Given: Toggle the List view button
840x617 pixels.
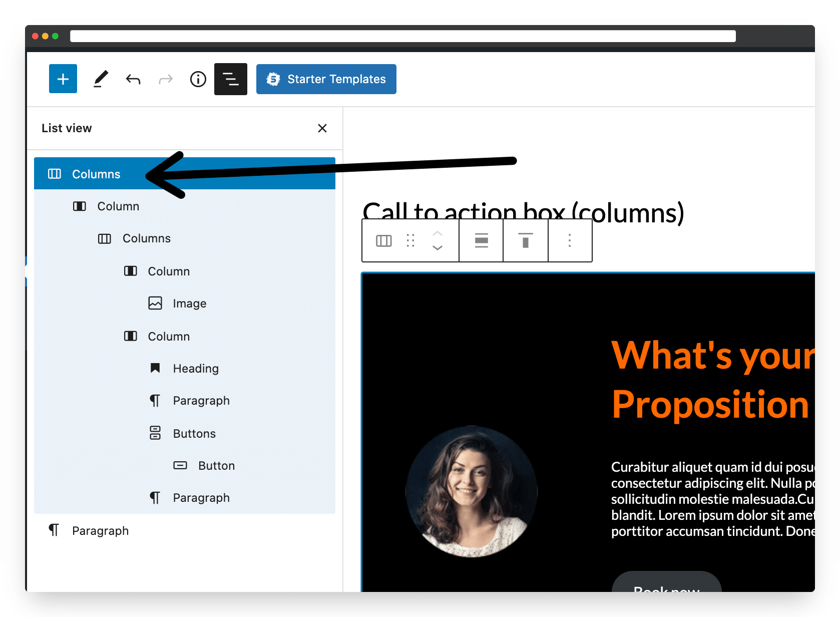Looking at the screenshot, I should [x=231, y=79].
